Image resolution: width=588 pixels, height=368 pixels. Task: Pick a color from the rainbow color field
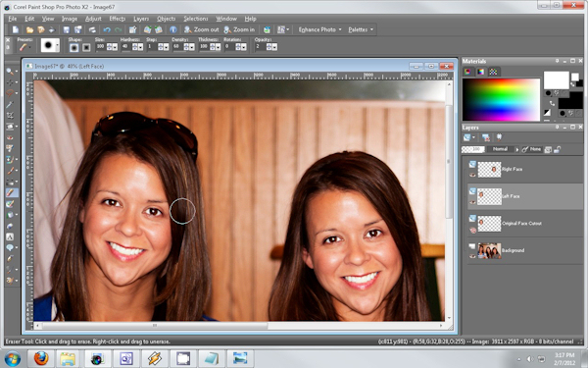click(x=501, y=99)
